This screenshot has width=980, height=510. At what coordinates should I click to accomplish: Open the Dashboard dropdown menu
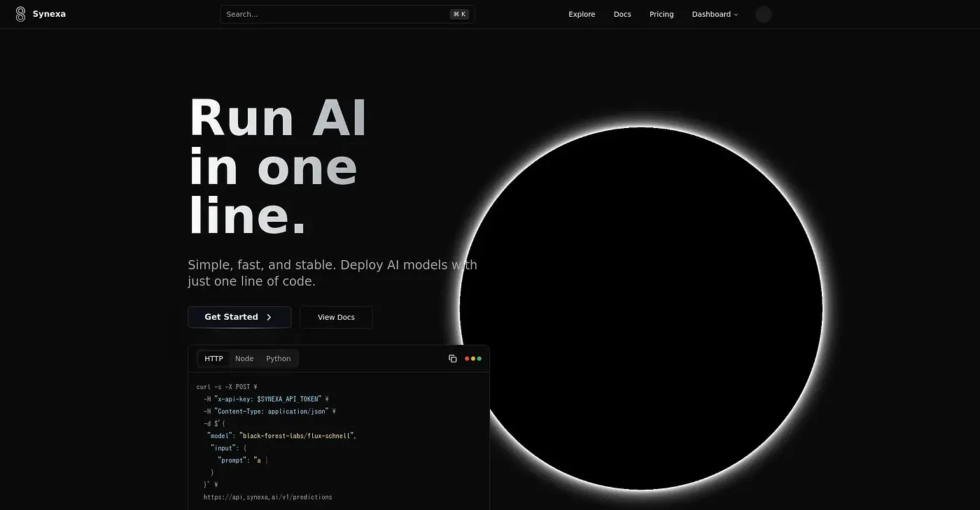[x=715, y=14]
